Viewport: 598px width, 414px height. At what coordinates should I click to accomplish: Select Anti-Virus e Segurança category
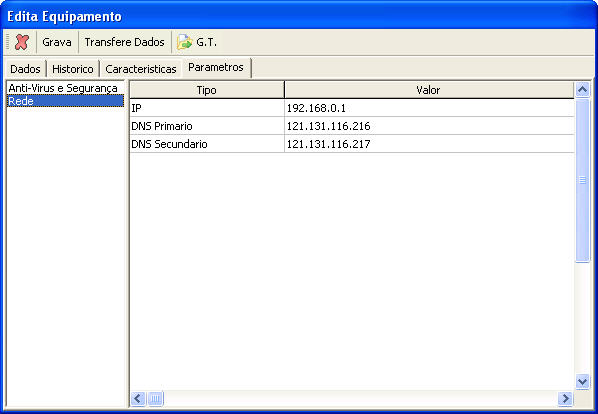point(63,88)
